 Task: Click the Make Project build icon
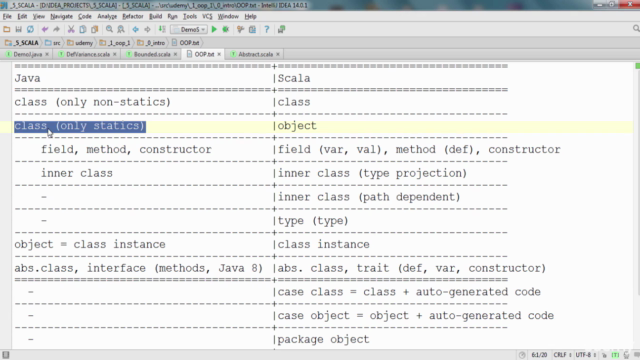tap(162, 29)
